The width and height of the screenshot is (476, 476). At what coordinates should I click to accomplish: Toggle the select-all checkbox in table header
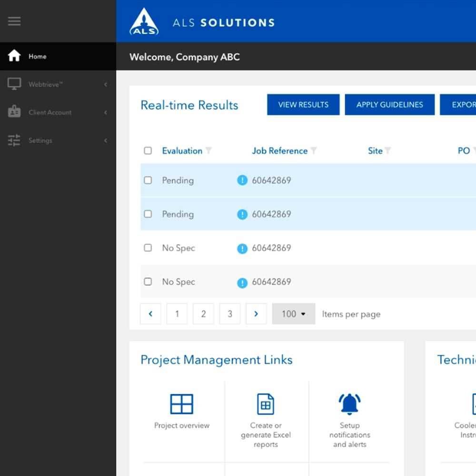(148, 151)
